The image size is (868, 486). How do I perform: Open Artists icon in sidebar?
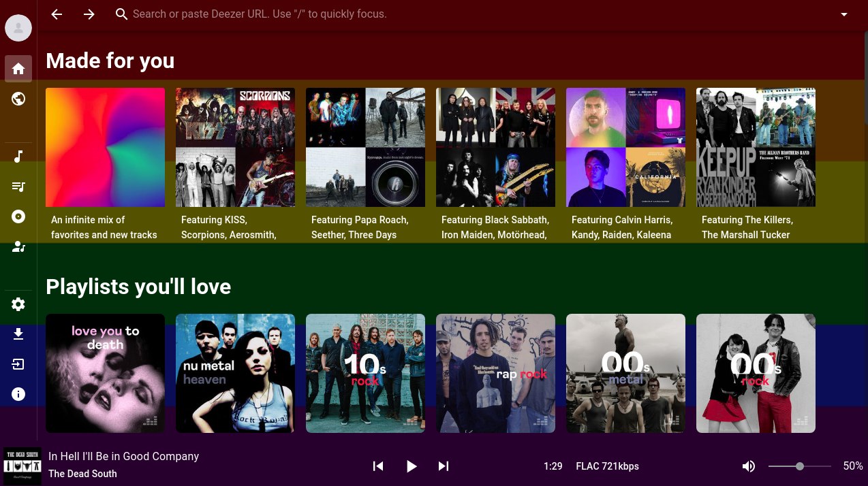tap(18, 246)
